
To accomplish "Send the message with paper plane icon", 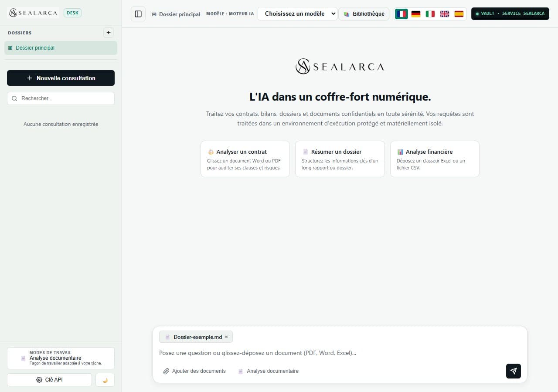I will point(514,371).
